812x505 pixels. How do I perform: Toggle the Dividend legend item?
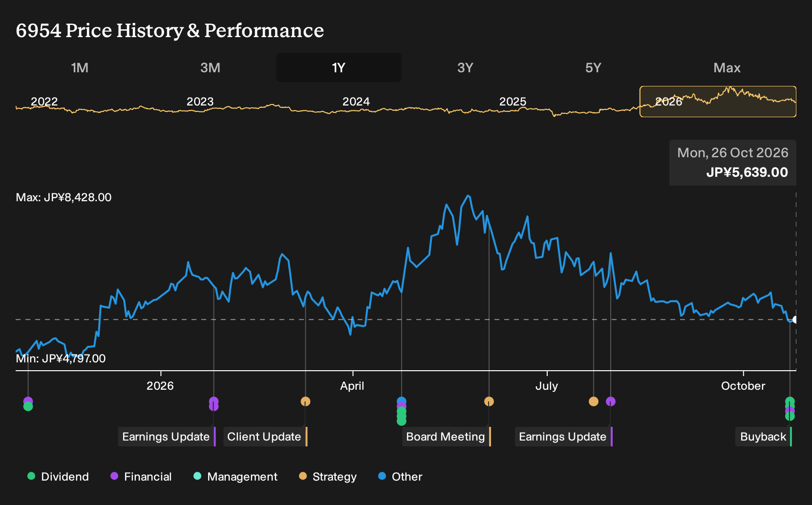point(58,477)
